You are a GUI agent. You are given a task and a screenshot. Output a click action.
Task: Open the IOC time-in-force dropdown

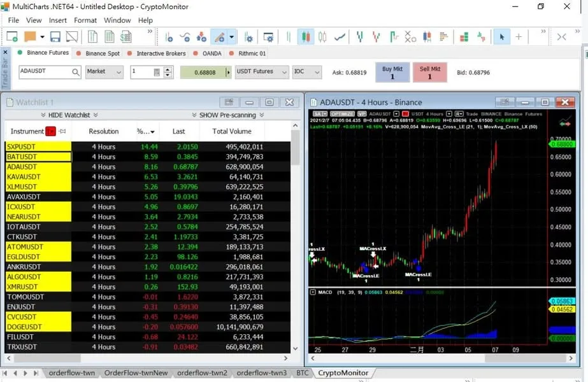306,72
